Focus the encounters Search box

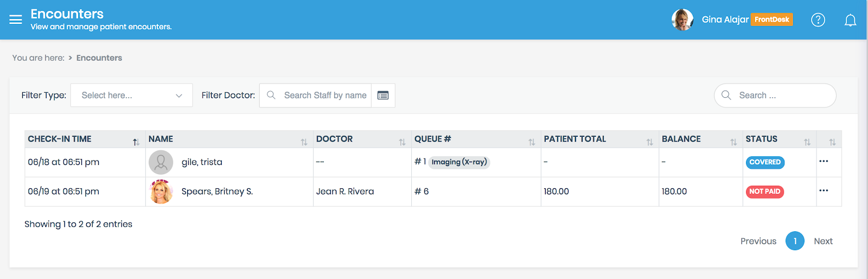point(781,96)
